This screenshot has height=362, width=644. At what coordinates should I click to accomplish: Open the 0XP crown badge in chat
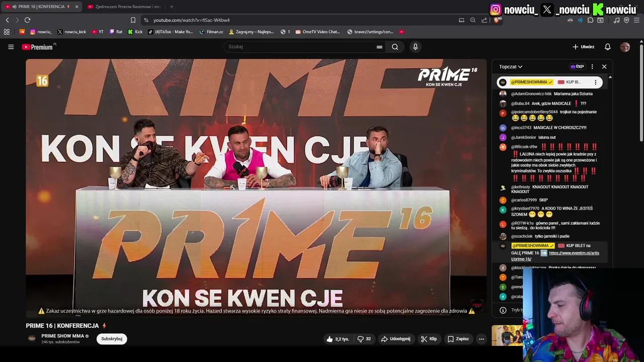click(577, 66)
